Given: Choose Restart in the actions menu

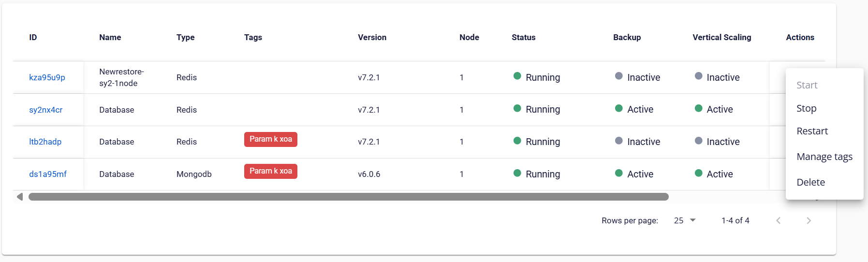Looking at the screenshot, I should [x=812, y=131].
